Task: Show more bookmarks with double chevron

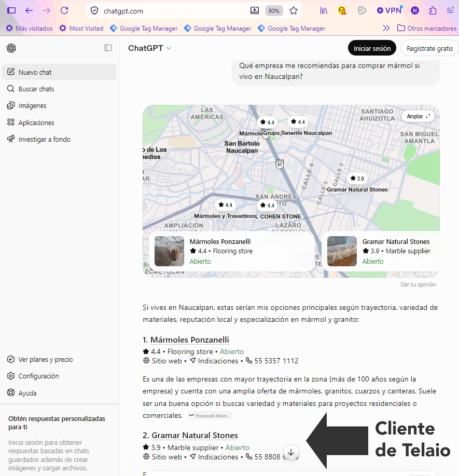Action: [x=386, y=28]
